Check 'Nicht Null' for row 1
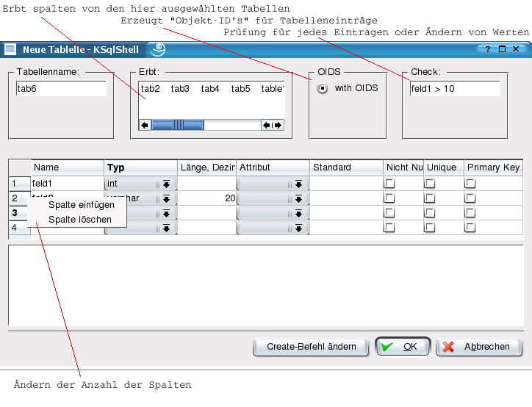Viewport: 532px width, 407px height. coord(389,184)
